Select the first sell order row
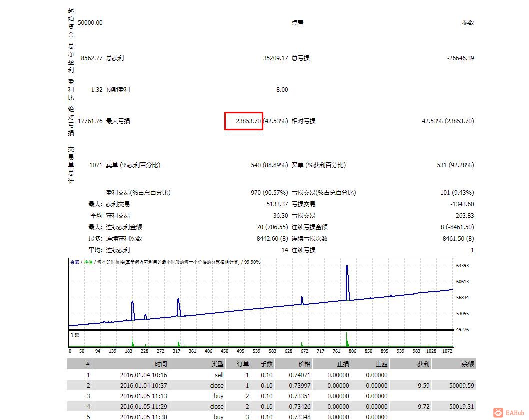Screen dimensions: 529x420 click(x=271, y=375)
